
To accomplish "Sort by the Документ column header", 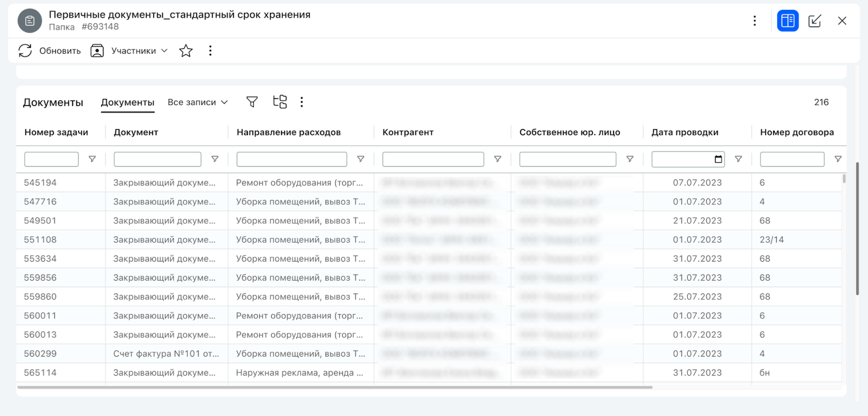I will pos(136,132).
